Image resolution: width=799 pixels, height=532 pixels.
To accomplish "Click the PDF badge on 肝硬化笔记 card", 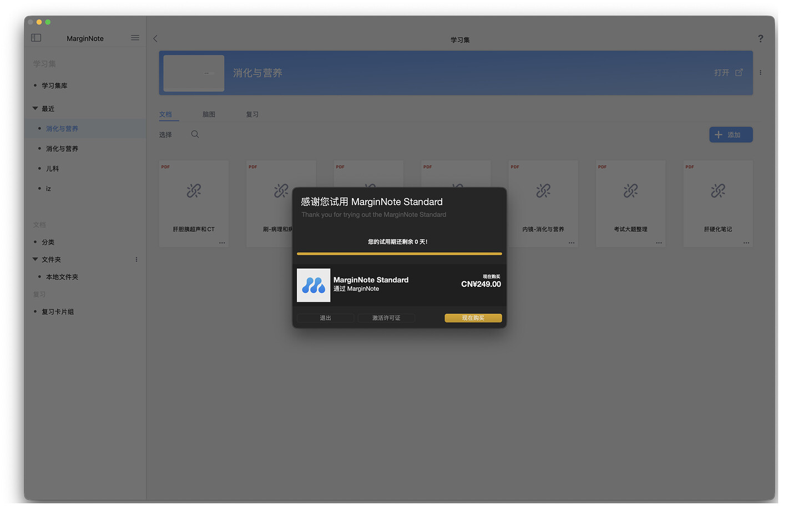I will click(690, 167).
